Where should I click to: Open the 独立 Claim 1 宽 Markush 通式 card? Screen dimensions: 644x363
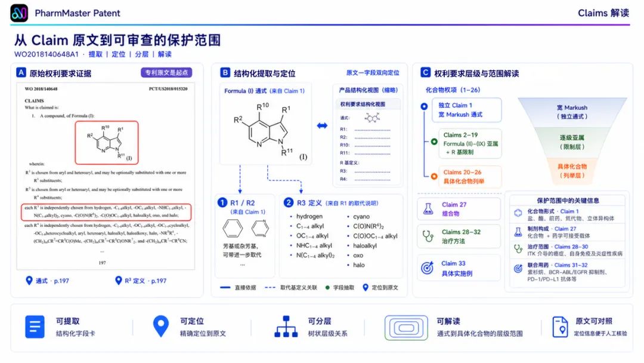(466, 110)
